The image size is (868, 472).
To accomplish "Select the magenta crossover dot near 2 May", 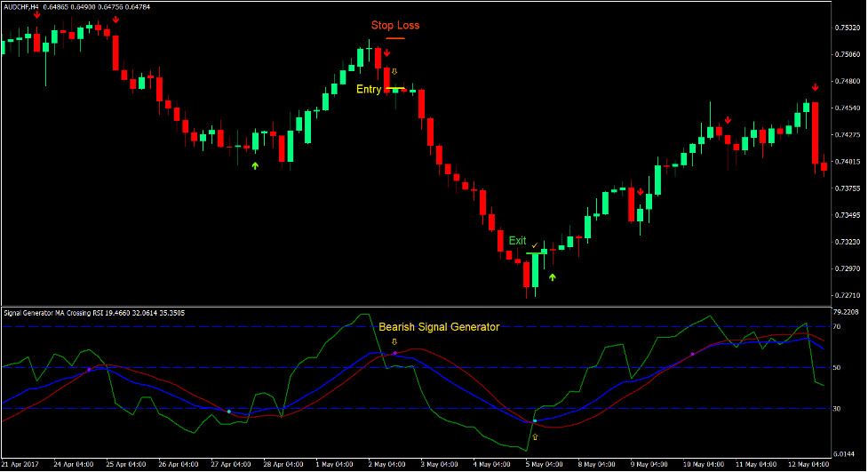I will (x=395, y=354).
